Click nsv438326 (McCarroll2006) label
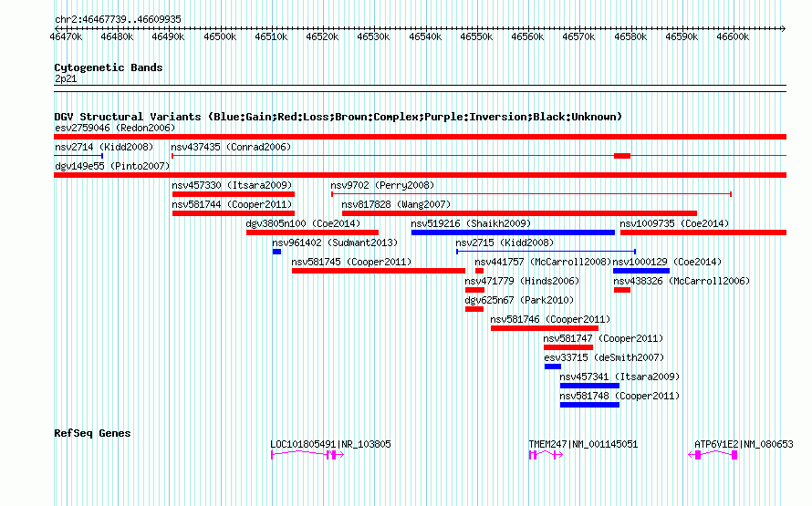This screenshot has height=506, width=812. click(x=682, y=281)
